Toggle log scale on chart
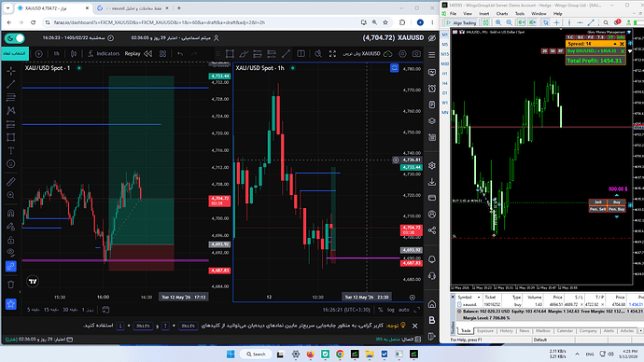 coord(390,310)
